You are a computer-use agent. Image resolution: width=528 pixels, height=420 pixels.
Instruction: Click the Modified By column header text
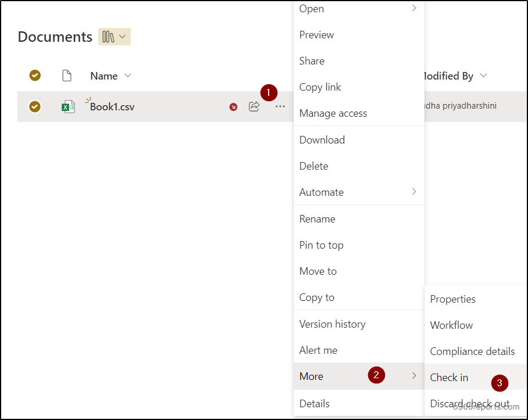pos(448,76)
